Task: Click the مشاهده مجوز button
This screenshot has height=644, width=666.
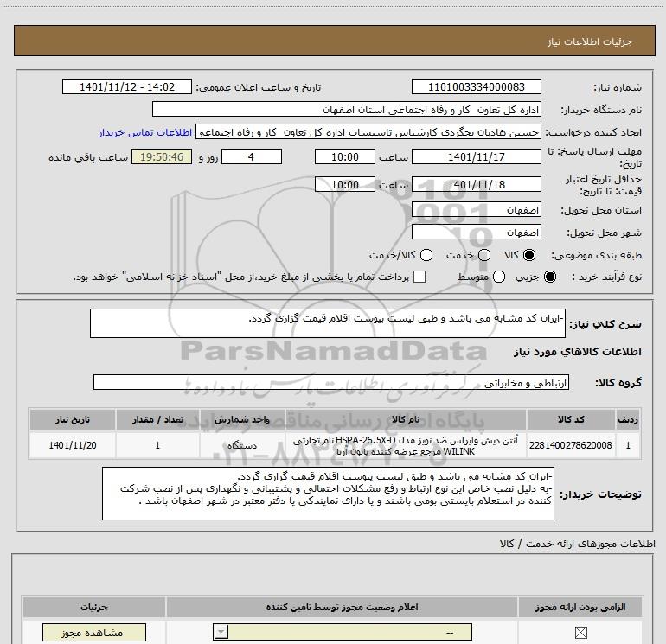Action: (x=94, y=633)
